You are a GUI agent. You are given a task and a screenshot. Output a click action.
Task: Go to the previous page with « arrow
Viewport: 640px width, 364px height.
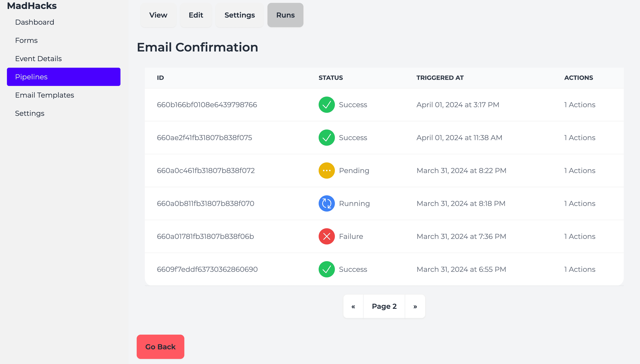(353, 306)
